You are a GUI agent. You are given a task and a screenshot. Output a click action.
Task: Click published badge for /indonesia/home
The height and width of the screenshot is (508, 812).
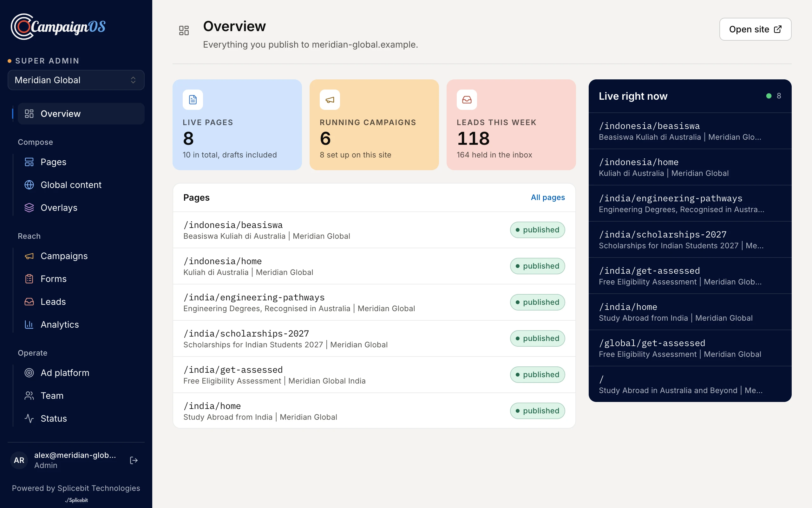(x=538, y=266)
